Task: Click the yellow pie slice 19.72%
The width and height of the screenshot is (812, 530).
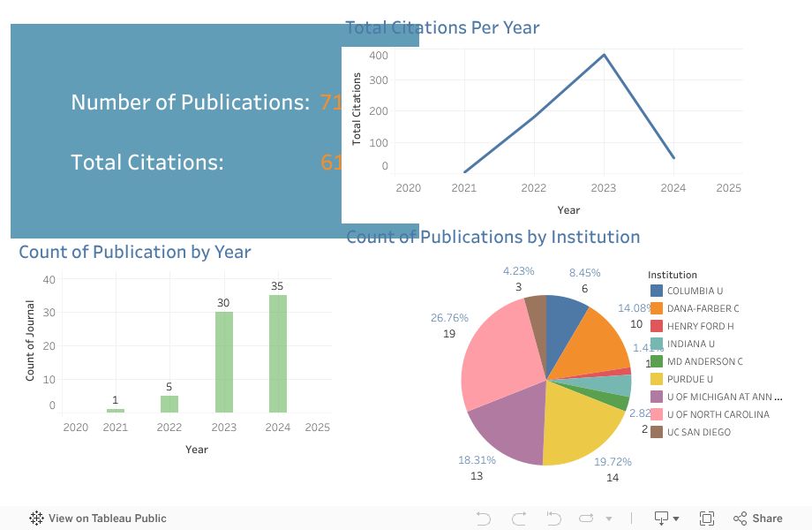Action: [580, 425]
